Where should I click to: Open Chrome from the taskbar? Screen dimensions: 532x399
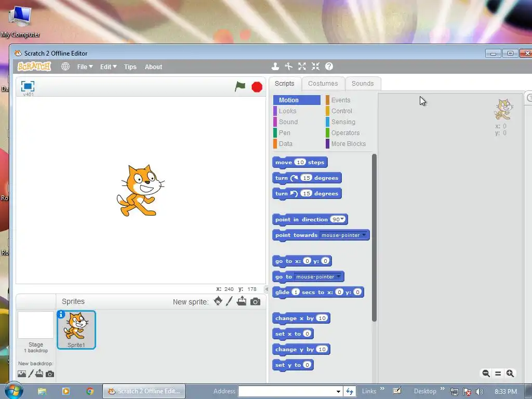[90, 391]
